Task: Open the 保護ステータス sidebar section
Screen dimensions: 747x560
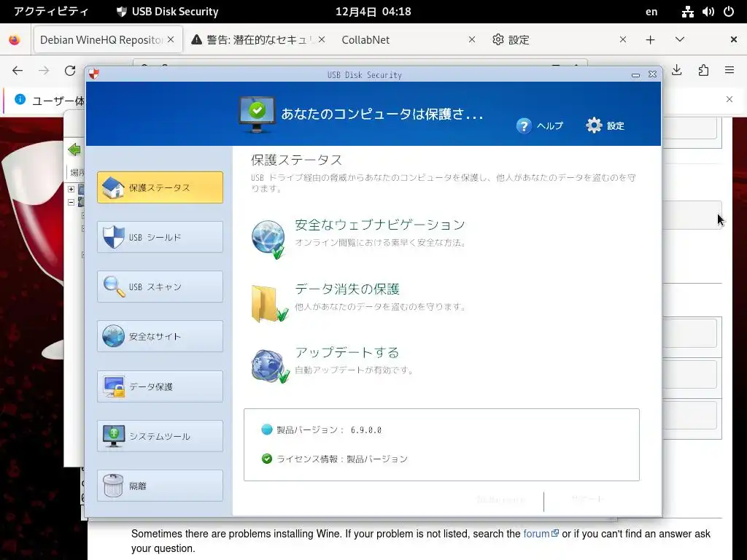Action: (x=160, y=187)
